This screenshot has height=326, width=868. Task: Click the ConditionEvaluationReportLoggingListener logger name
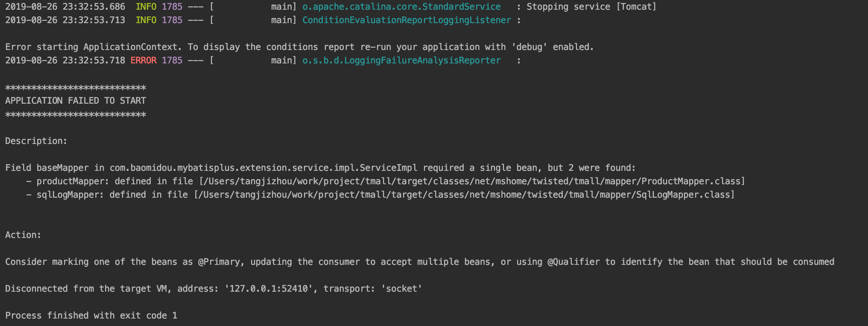[x=406, y=20]
